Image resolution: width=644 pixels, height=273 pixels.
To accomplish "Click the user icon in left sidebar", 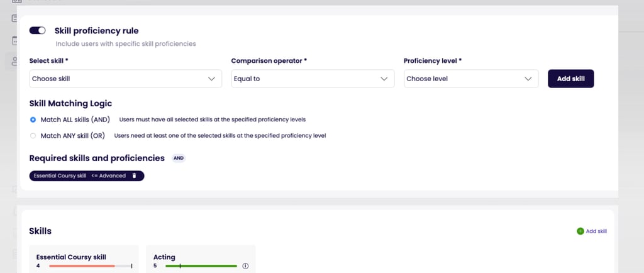I will (x=14, y=61).
